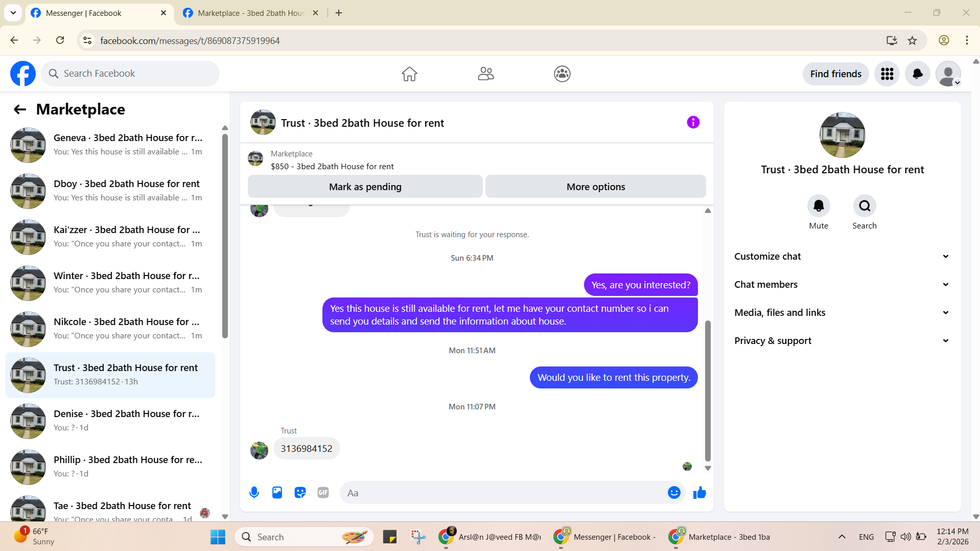Viewport: 980px width, 551px height.
Task: Choose a GIF icon
Action: [x=323, y=493]
